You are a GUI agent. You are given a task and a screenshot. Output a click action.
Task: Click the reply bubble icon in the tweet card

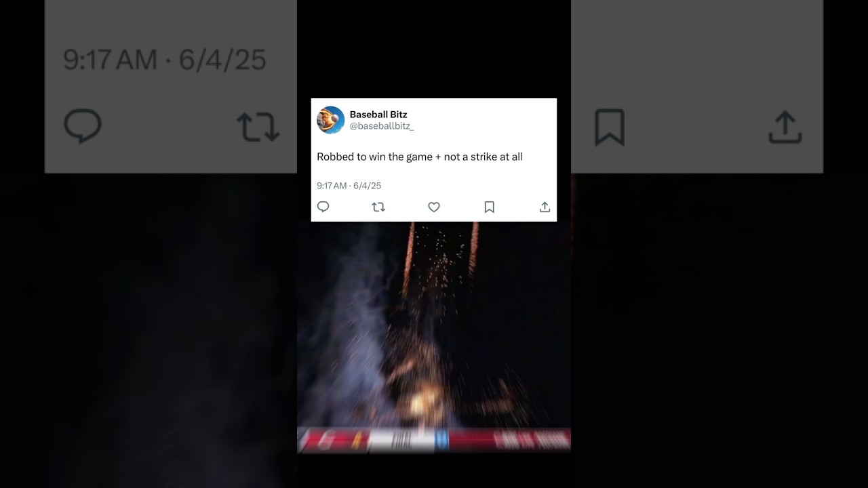323,207
